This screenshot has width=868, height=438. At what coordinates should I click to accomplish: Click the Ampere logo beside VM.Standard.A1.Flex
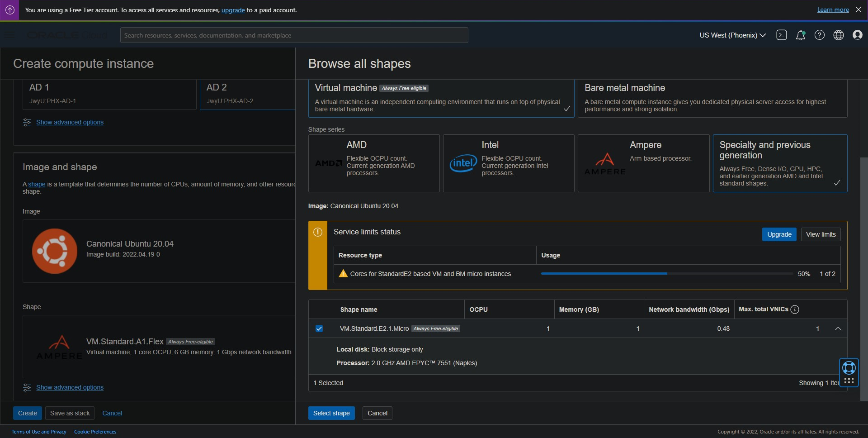click(59, 347)
